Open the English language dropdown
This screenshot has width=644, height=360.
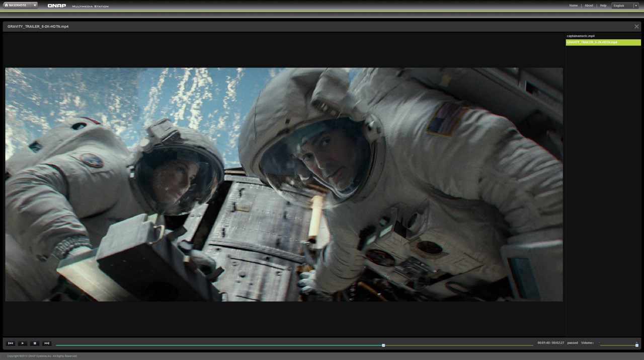coord(625,6)
